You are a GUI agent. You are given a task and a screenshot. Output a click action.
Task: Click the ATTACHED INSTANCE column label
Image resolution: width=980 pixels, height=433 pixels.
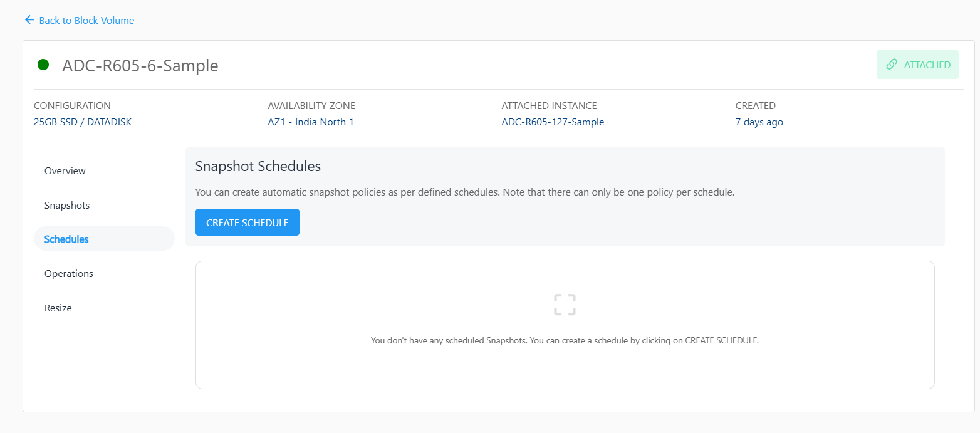point(549,106)
